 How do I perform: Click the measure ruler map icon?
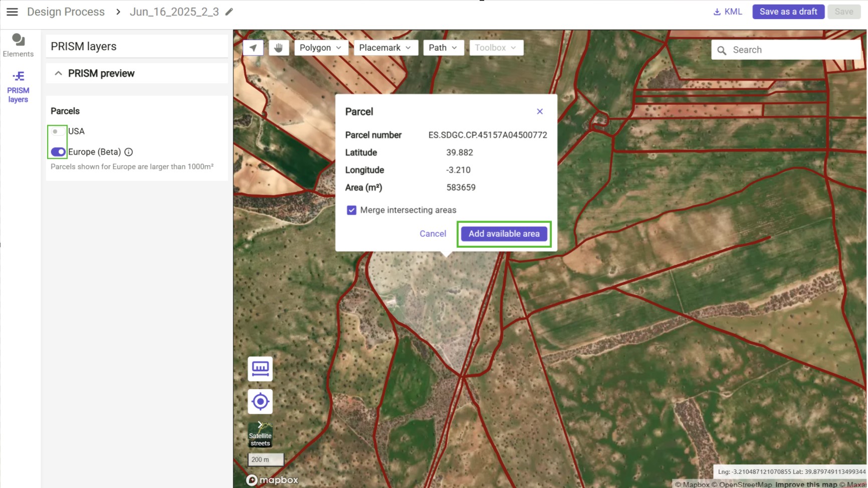pos(260,369)
